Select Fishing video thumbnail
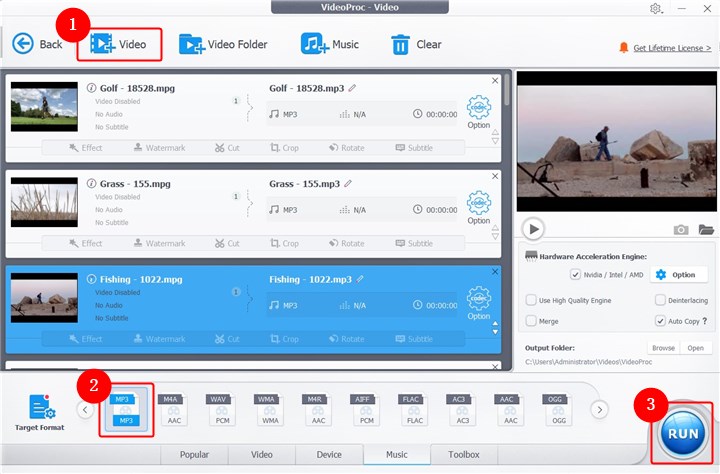The height and width of the screenshot is (474, 720). 44,298
